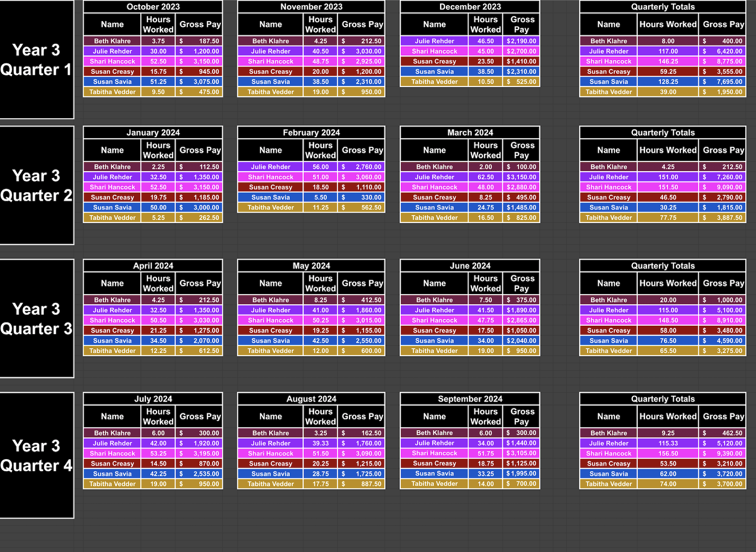
Task: Select the Year 3 Quarter 4 label cell
Action: click(36, 455)
